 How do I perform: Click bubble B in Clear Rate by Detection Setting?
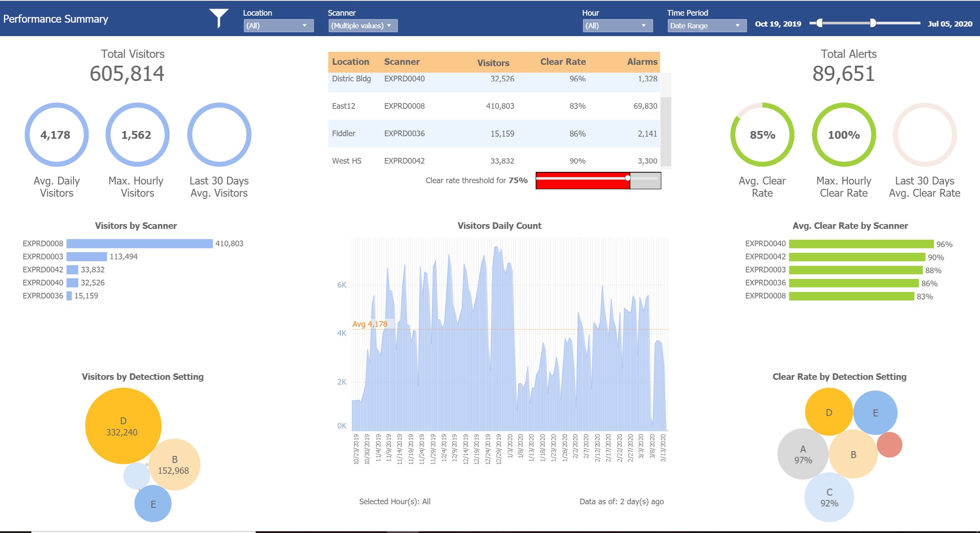tap(853, 454)
